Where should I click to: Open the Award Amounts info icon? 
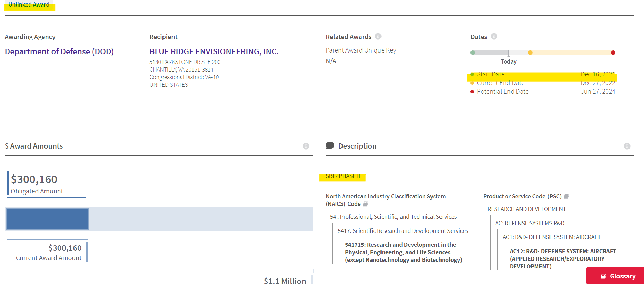pyautogui.click(x=306, y=146)
